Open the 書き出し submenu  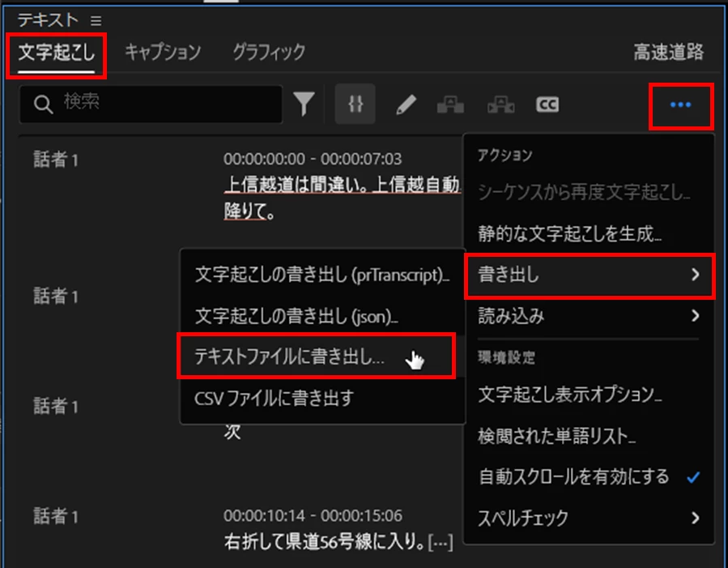point(589,275)
